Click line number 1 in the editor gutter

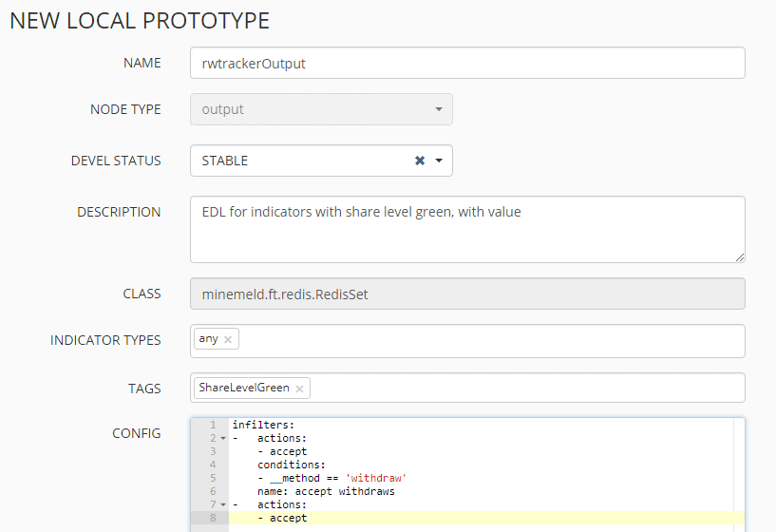point(213,425)
